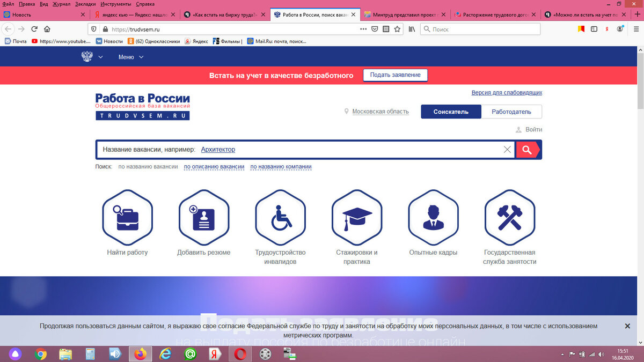Show site security shield information
The width and height of the screenshot is (644, 362).
[93, 29]
